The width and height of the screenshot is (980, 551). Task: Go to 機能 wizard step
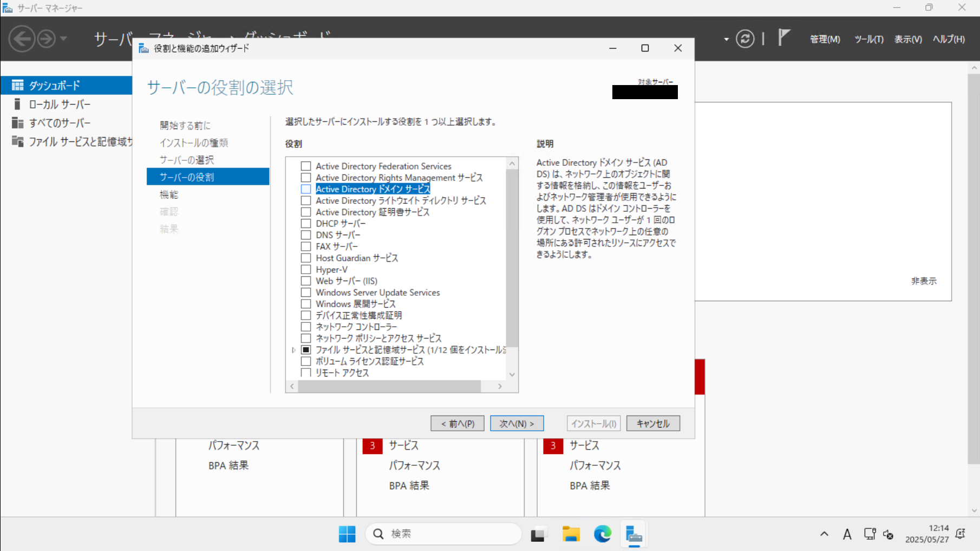[x=169, y=195]
